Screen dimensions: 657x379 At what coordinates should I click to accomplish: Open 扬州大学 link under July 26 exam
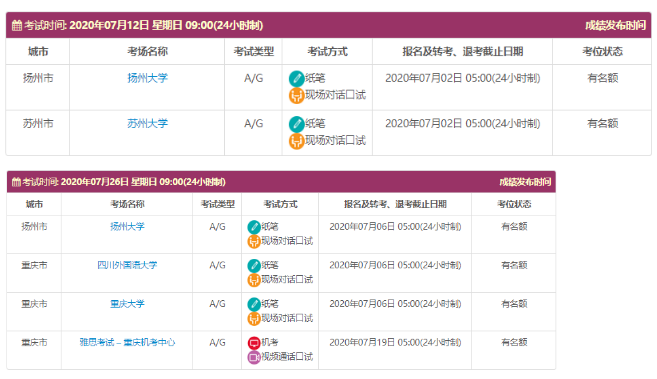click(127, 227)
